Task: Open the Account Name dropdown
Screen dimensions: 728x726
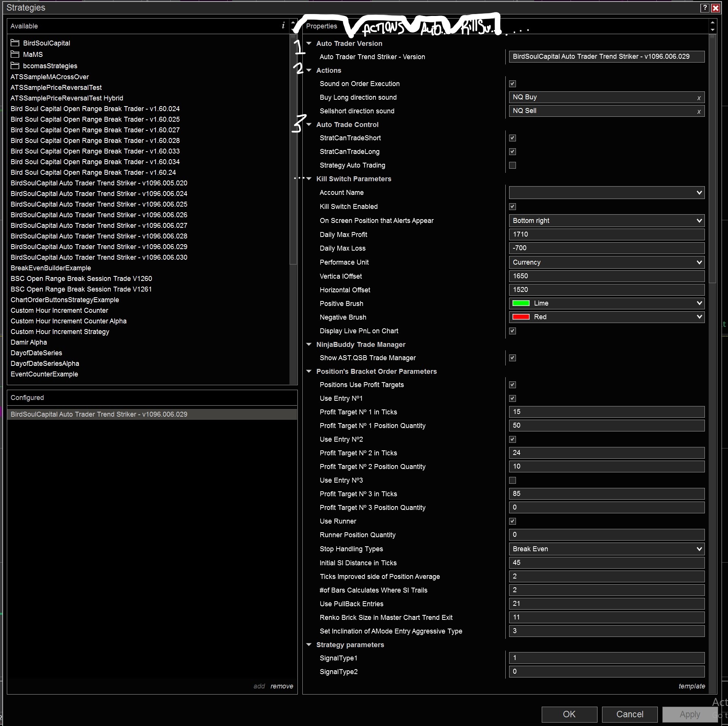Action: [607, 193]
